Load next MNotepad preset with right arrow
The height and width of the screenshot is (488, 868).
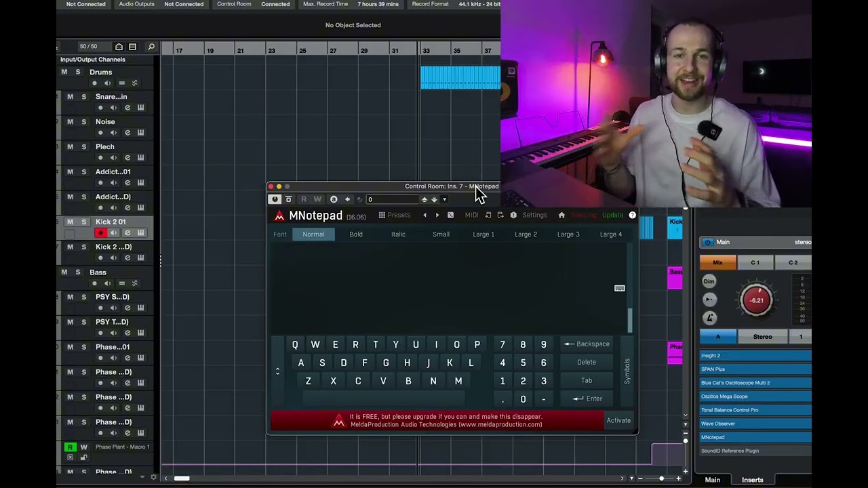437,215
